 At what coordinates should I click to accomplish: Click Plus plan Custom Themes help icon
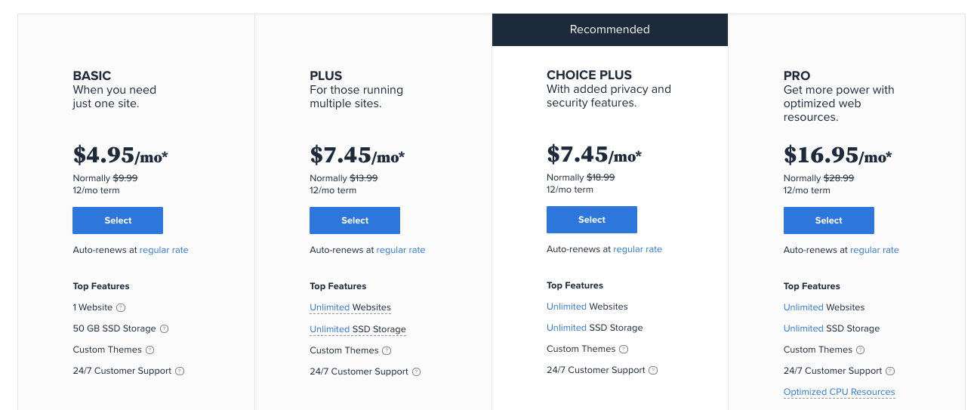pyautogui.click(x=387, y=351)
